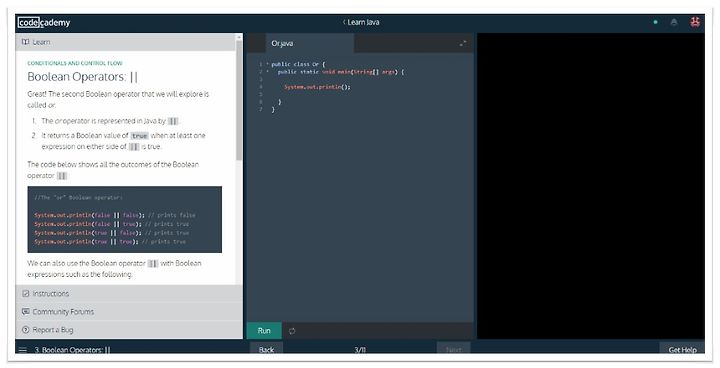720x368 pixels.
Task: Open notifications bell in the header
Action: coord(674,22)
